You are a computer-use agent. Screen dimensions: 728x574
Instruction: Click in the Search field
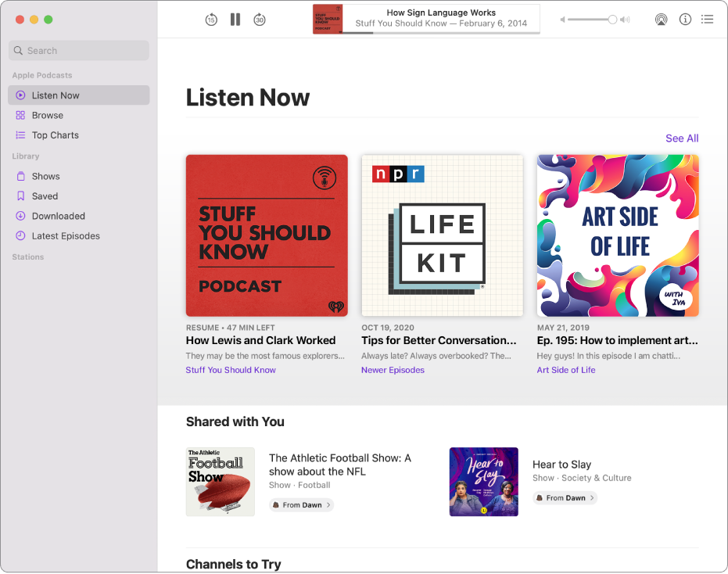(78, 51)
